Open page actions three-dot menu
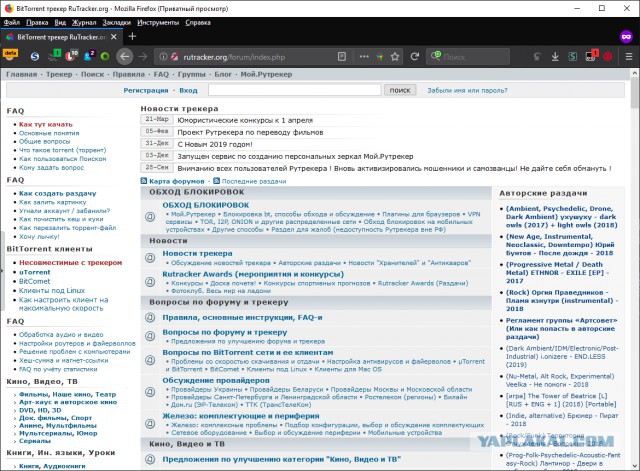The image size is (640, 471). [364, 57]
